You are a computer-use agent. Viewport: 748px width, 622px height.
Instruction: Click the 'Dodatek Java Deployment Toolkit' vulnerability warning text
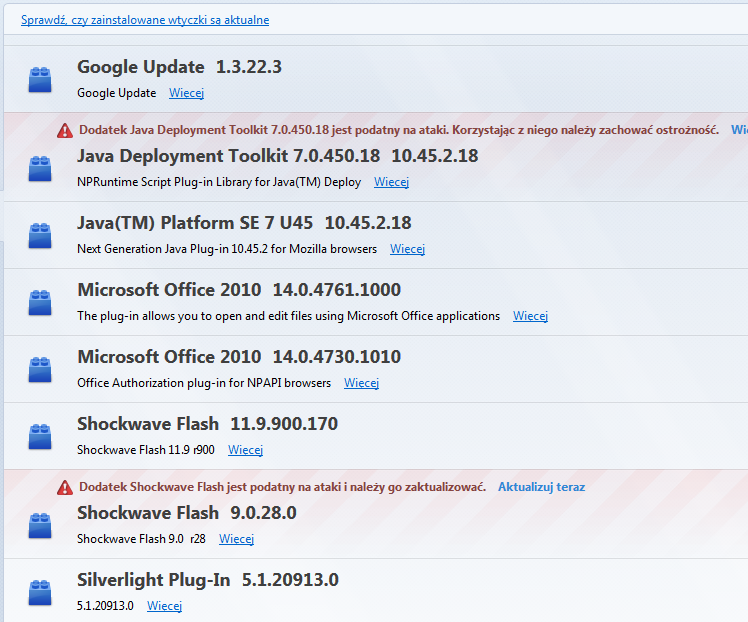coord(399,130)
